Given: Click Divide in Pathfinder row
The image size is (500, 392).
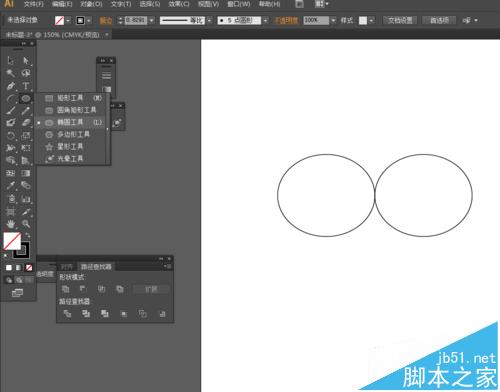Looking at the screenshot, I should click(x=67, y=314).
